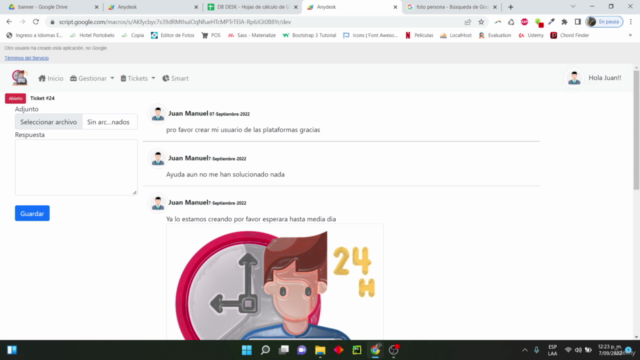Open the Gestionar dropdown menu
This screenshot has height=360, width=640.
(92, 78)
